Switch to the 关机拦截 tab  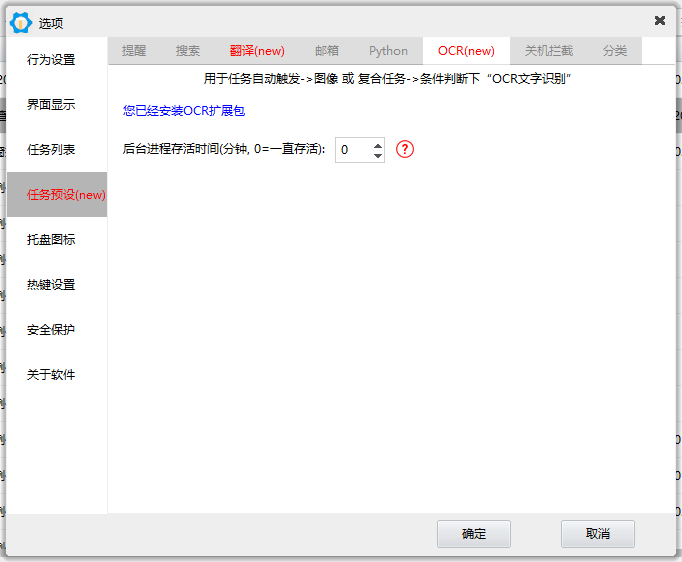549,51
